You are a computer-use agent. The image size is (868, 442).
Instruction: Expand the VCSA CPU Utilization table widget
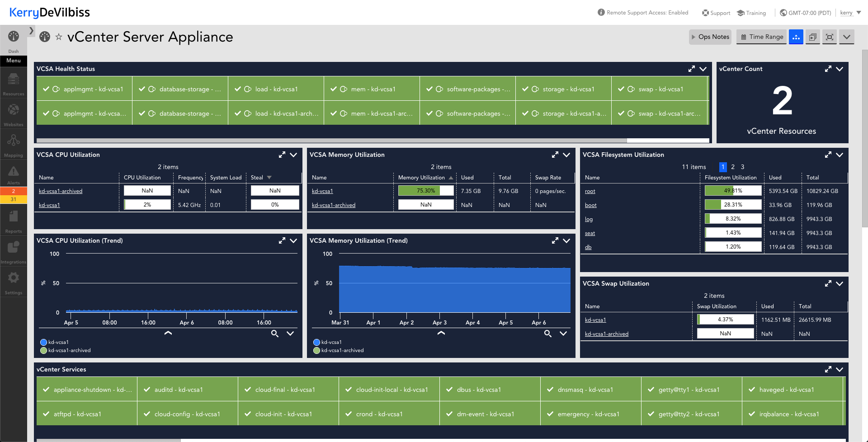282,155
